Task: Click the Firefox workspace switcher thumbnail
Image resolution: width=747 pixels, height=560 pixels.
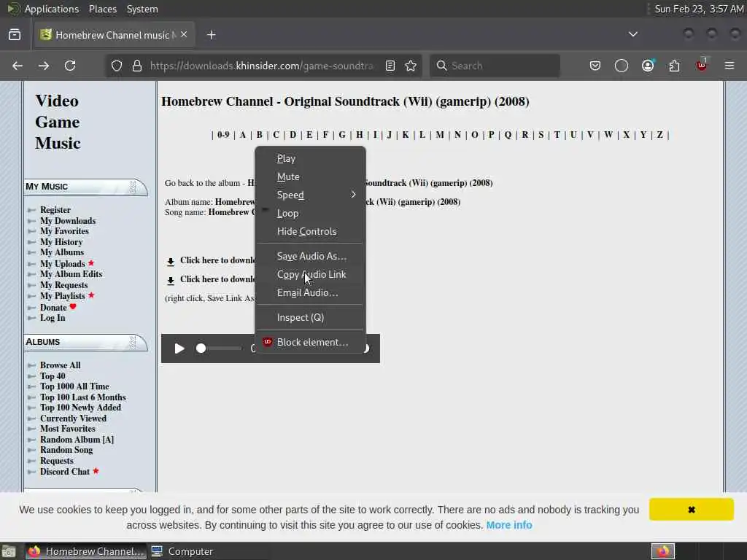Action: point(663,551)
